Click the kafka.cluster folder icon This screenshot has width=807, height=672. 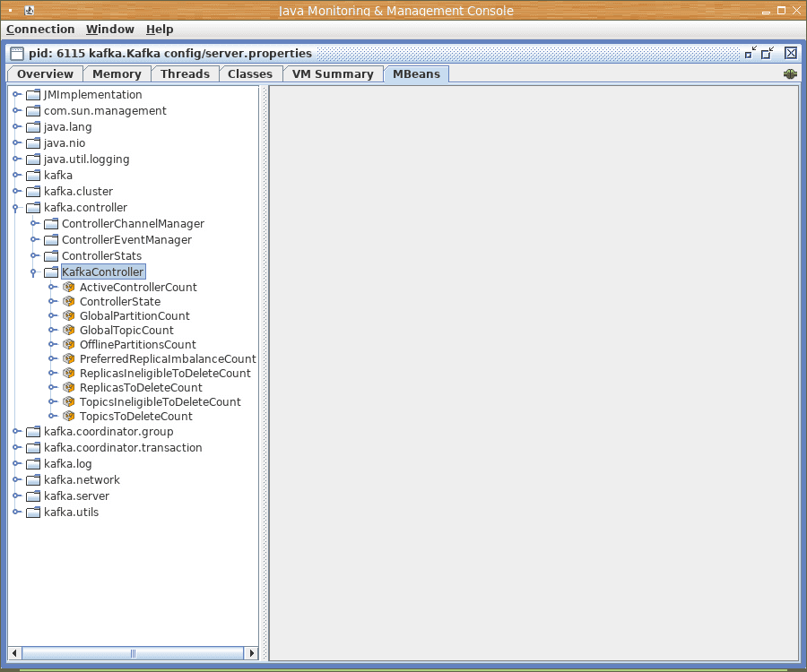click(33, 191)
